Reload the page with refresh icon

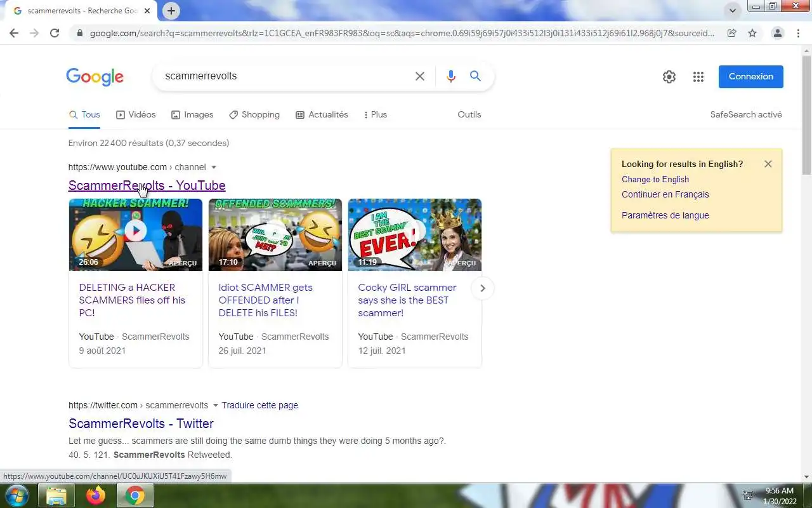[55, 33]
